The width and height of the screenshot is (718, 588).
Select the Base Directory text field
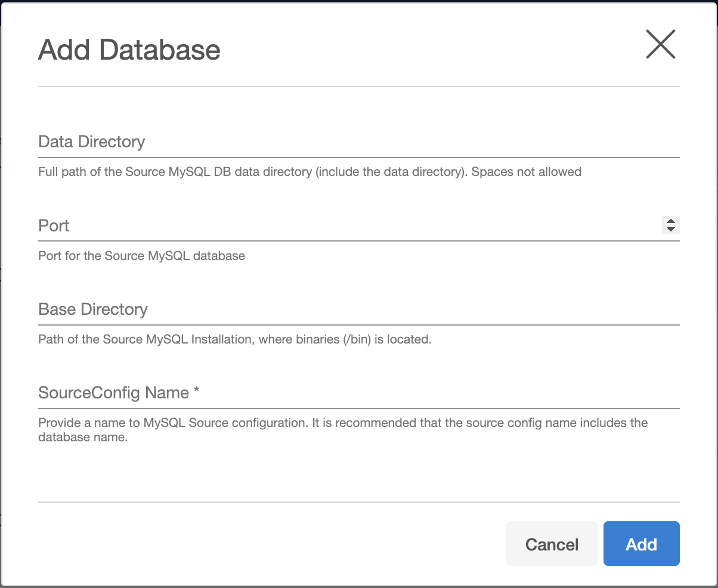[x=358, y=310]
